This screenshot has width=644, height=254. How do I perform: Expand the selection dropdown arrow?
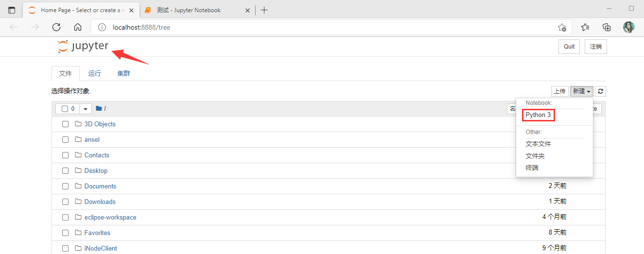click(86, 109)
